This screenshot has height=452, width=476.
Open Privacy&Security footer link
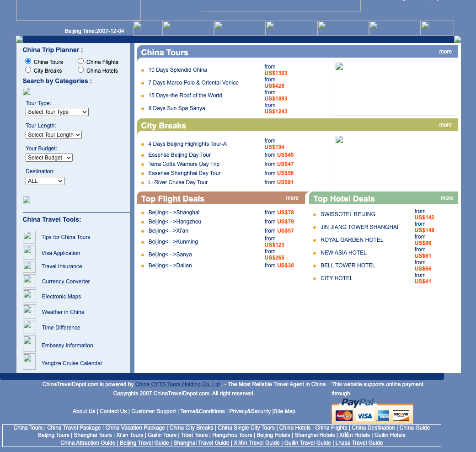(250, 411)
